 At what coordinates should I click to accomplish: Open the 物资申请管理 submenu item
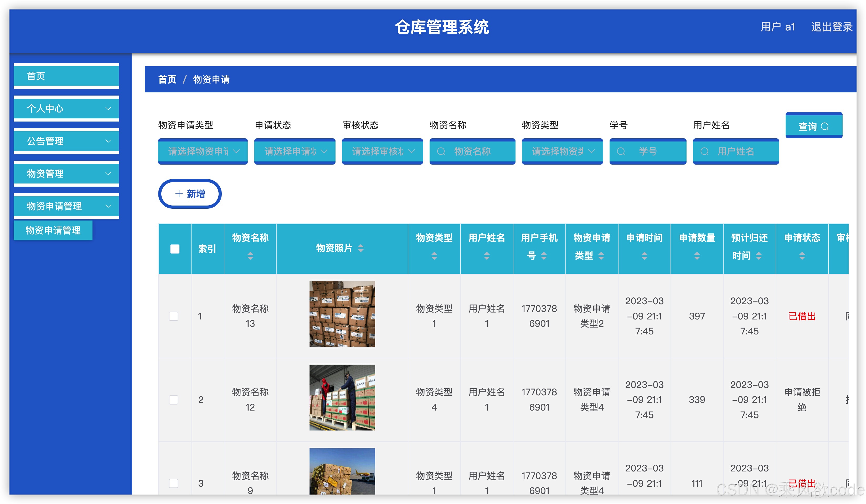point(53,230)
